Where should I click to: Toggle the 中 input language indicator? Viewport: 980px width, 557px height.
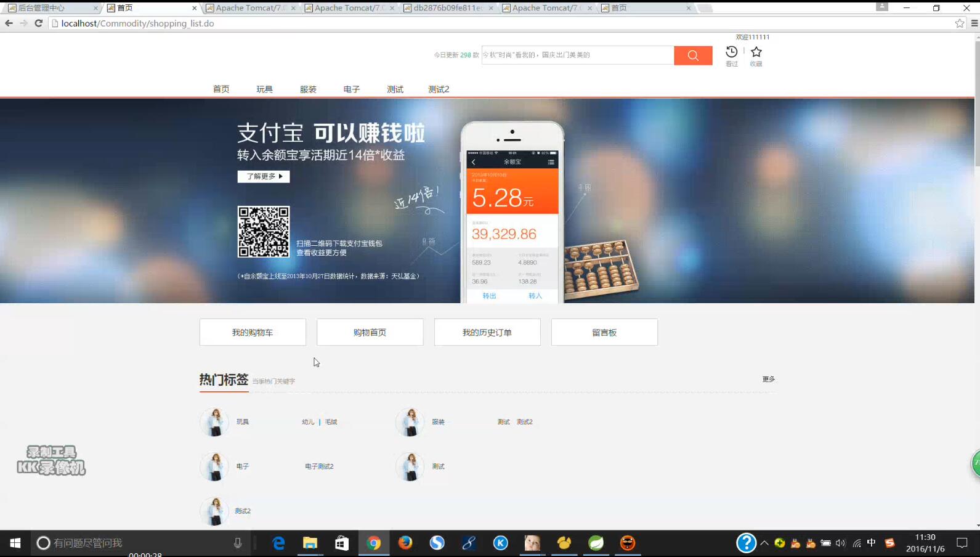[872, 543]
